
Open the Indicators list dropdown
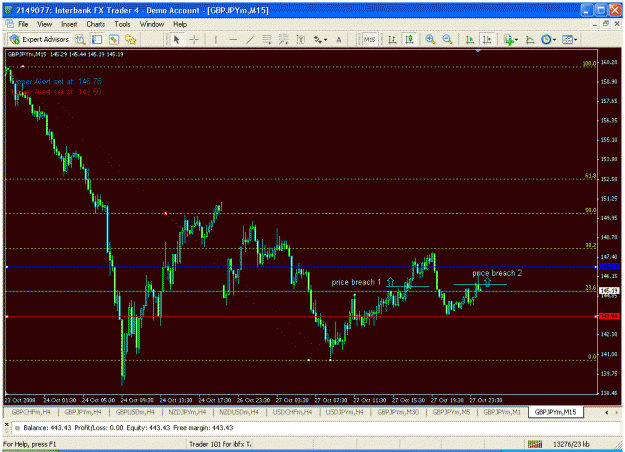tap(511, 39)
